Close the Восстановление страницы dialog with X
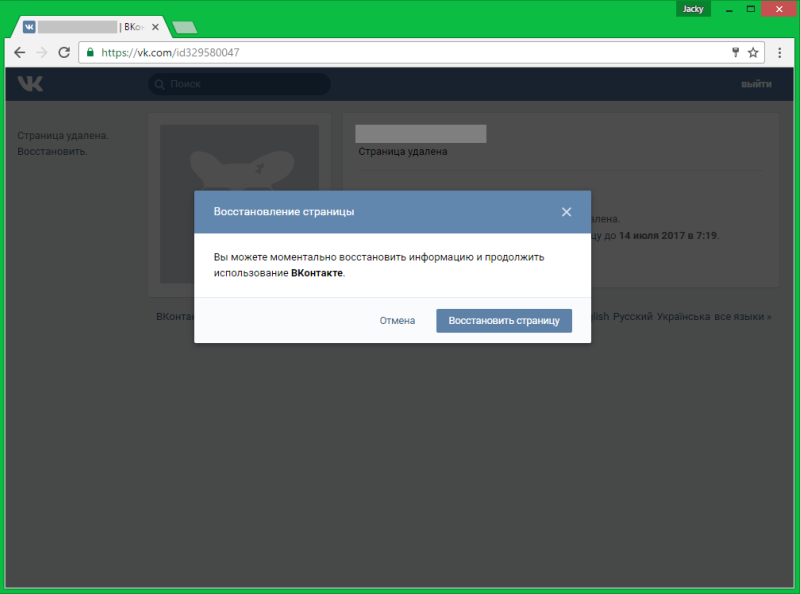This screenshot has height=594, width=800. click(566, 212)
